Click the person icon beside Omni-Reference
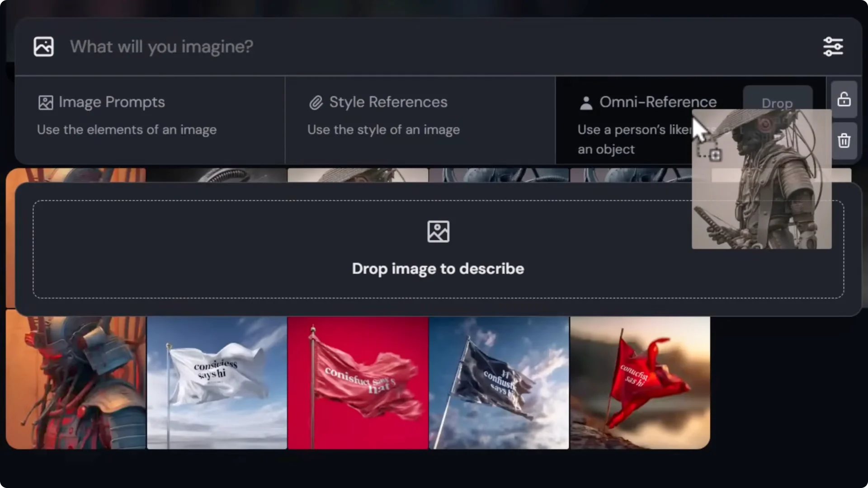 pyautogui.click(x=586, y=103)
